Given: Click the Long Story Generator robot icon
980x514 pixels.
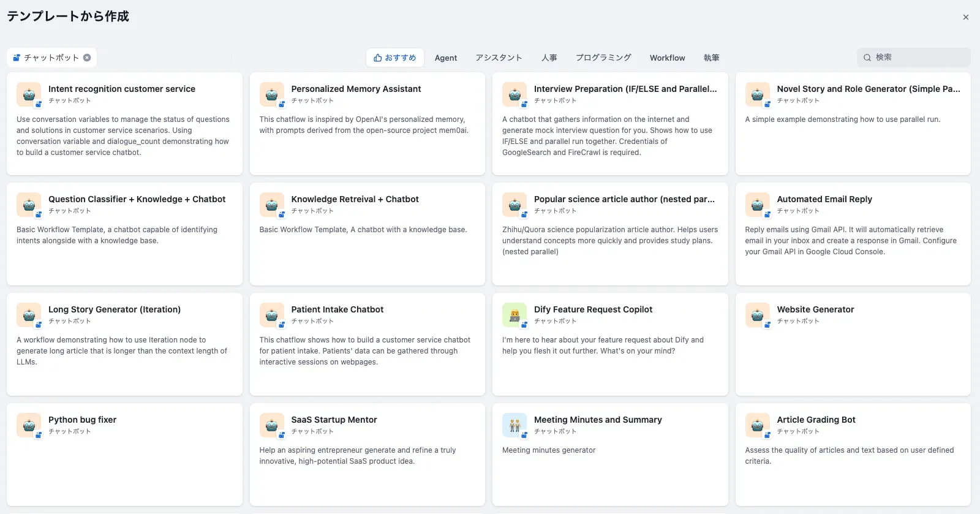Looking at the screenshot, I should (x=29, y=315).
